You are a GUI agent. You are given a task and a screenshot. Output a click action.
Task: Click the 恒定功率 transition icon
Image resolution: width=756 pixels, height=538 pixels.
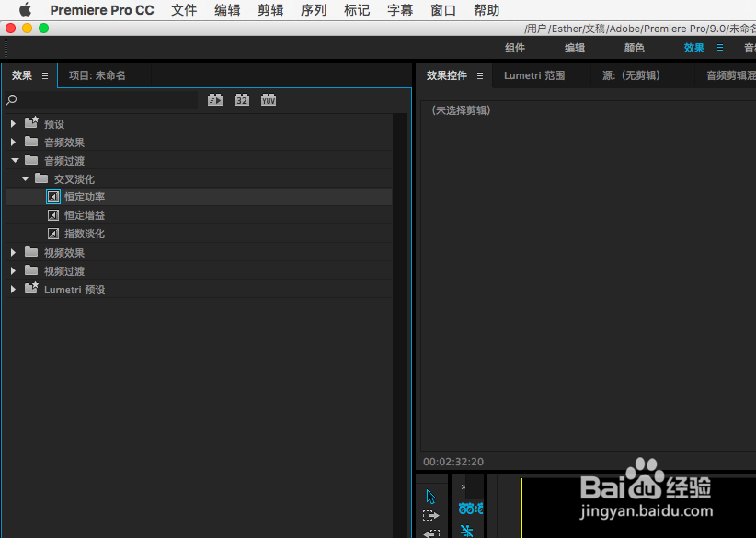tap(53, 197)
